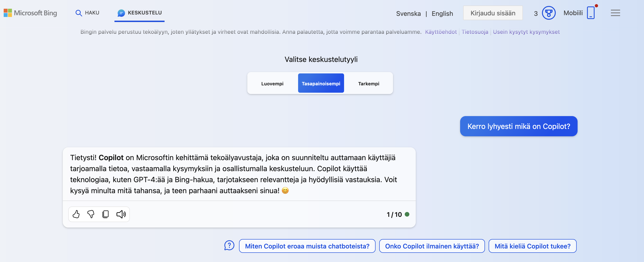The height and width of the screenshot is (262, 644).
Task: Open the Käyttöehdot terms link
Action: pos(441,32)
